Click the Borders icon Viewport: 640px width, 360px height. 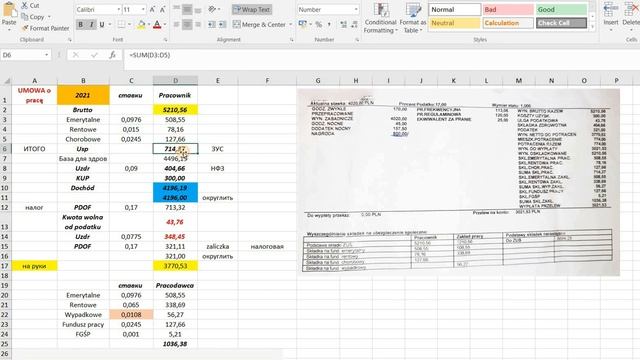[122, 24]
